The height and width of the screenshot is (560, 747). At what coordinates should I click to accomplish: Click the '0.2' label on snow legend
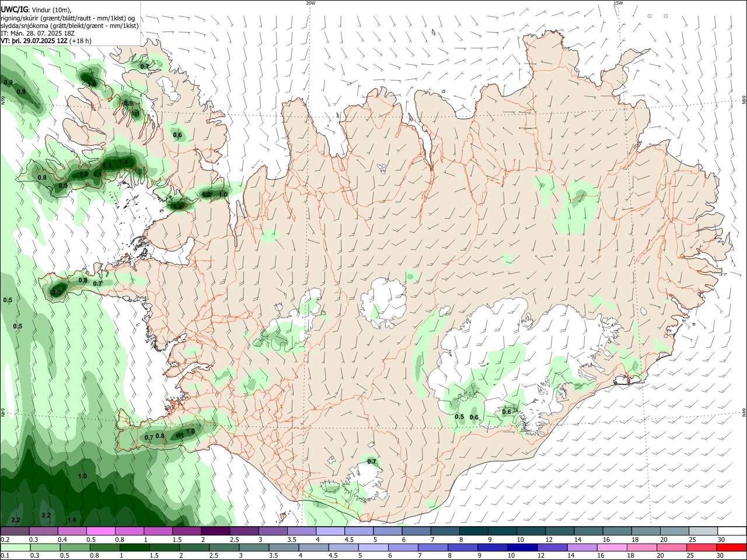(x=5, y=540)
